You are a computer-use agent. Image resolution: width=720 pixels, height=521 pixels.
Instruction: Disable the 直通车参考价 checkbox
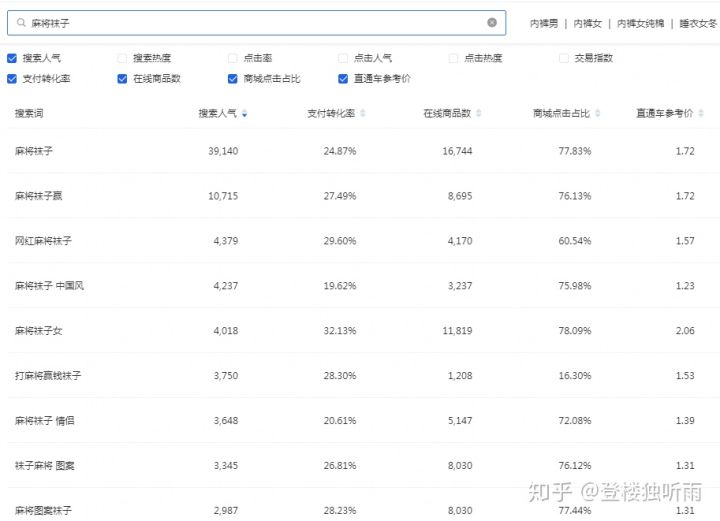coord(343,78)
